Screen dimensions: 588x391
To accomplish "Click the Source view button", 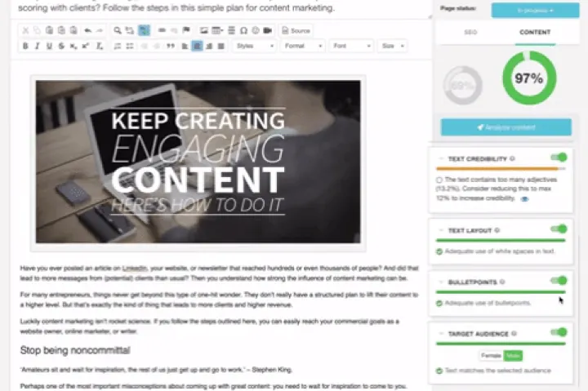I will pyautogui.click(x=296, y=30).
